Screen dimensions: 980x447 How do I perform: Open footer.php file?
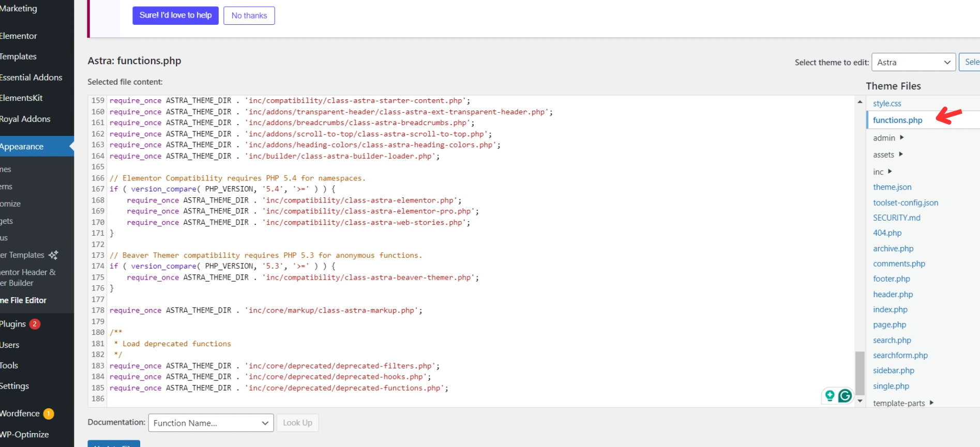[892, 279]
